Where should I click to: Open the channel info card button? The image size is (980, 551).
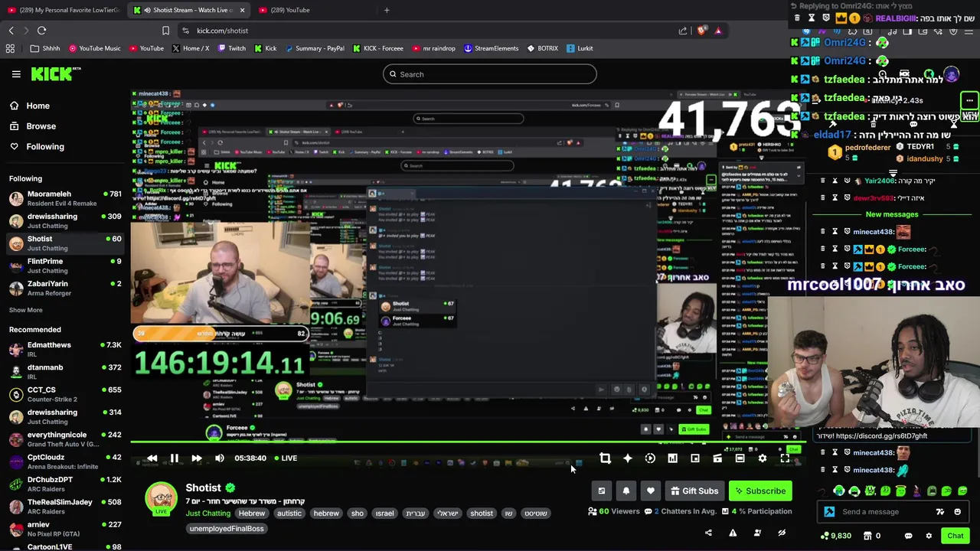[x=601, y=491]
